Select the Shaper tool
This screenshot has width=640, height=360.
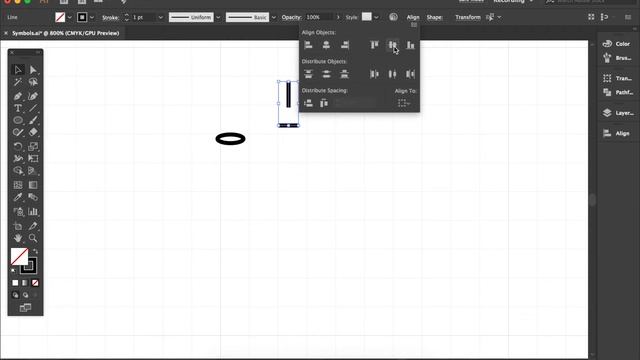click(18, 132)
